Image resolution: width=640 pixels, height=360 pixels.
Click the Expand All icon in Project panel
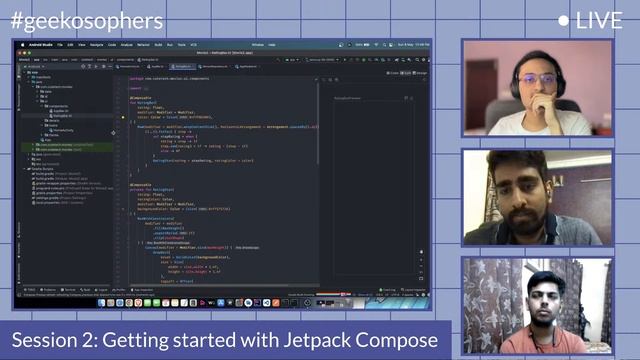click(x=89, y=67)
